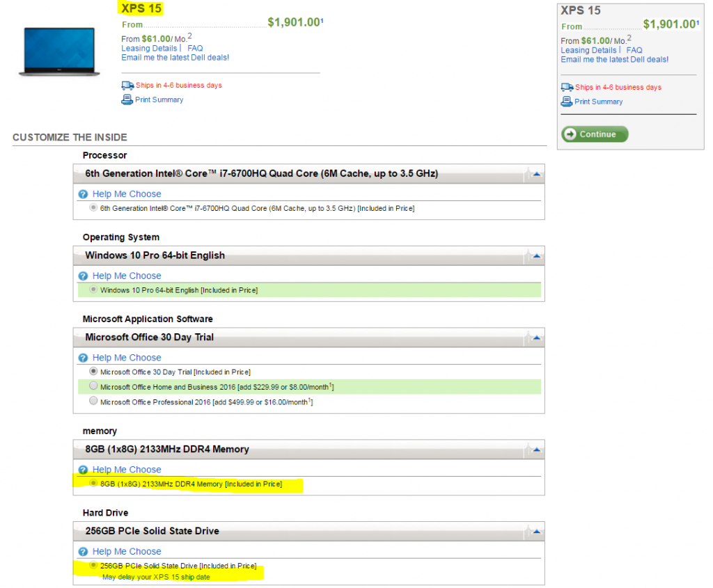Open the FAQ link in the sidebar box
The width and height of the screenshot is (713, 588).
(634, 50)
